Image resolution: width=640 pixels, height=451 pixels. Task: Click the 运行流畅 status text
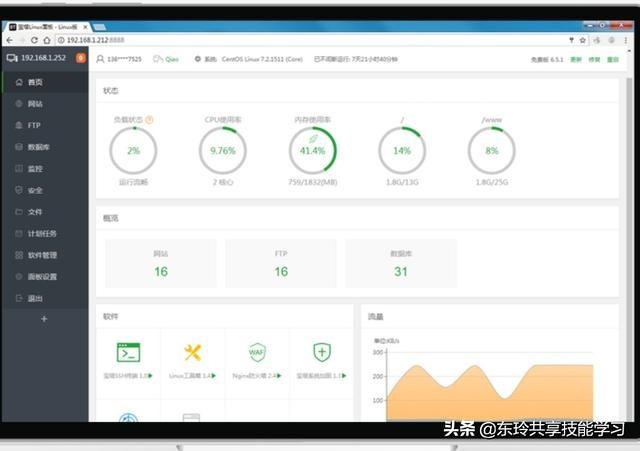[133, 182]
